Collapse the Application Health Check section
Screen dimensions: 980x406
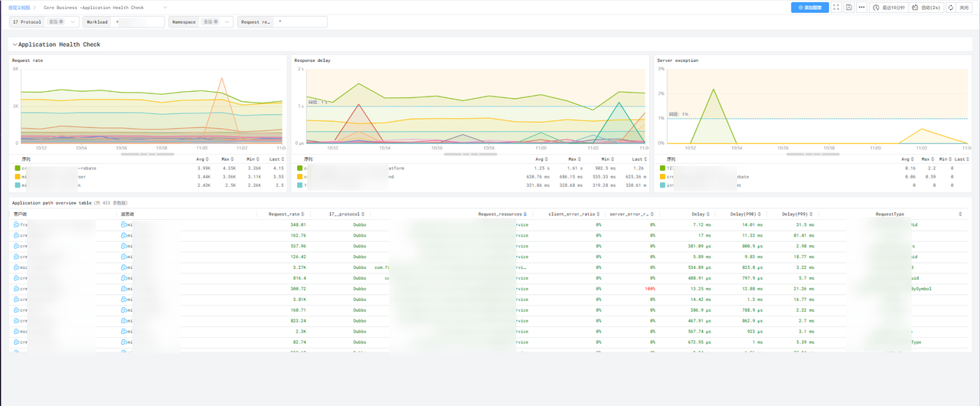15,44
